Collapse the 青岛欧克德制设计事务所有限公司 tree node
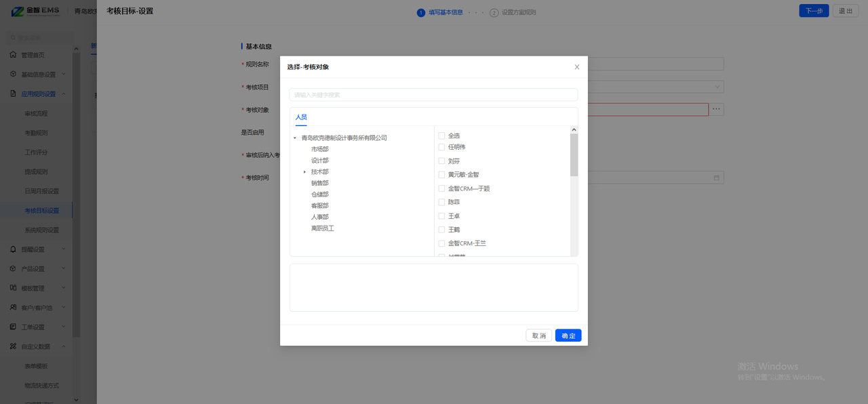 pos(295,138)
